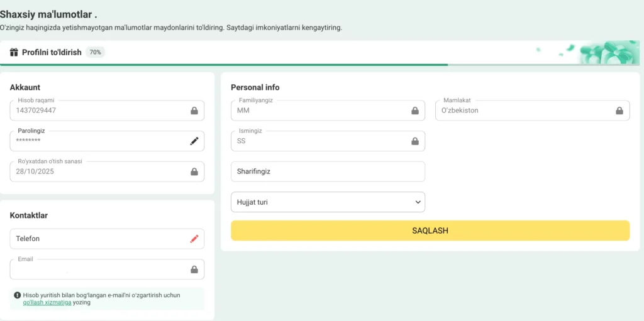644x321 pixels.
Task: Click the lock icon in Familiyangiz field
Action: [x=415, y=111]
